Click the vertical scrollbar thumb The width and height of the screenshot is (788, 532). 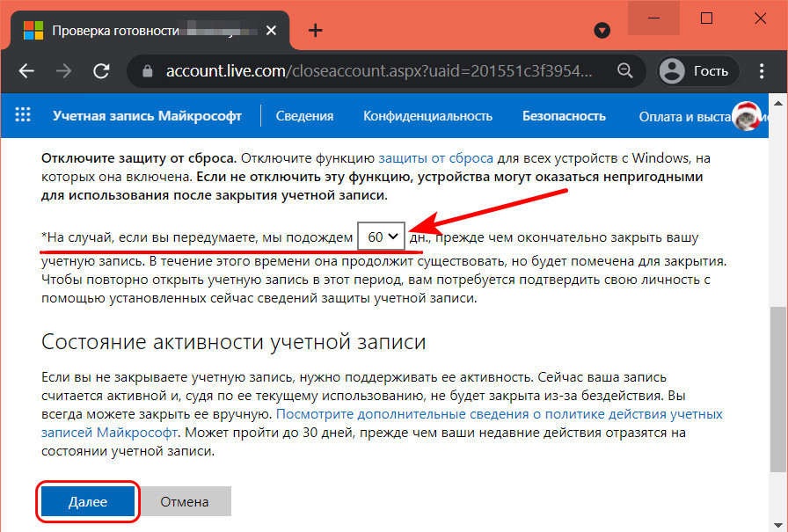pyautogui.click(x=778, y=390)
